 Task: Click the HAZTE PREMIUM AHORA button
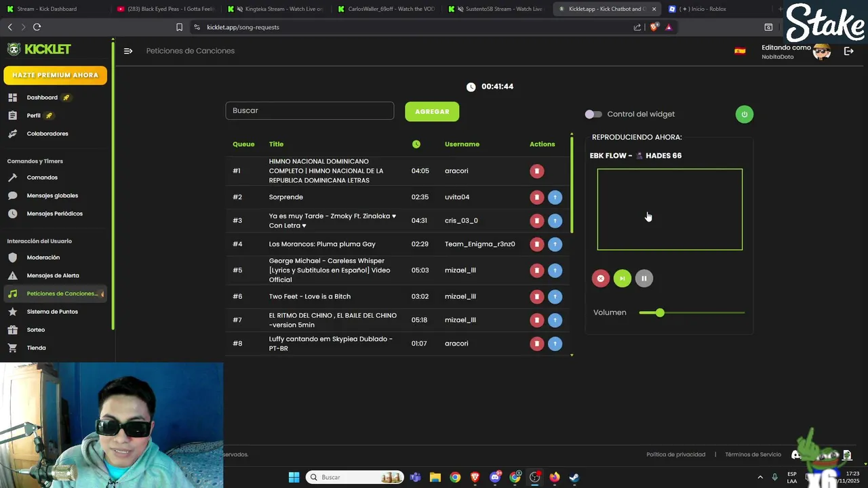pos(55,75)
